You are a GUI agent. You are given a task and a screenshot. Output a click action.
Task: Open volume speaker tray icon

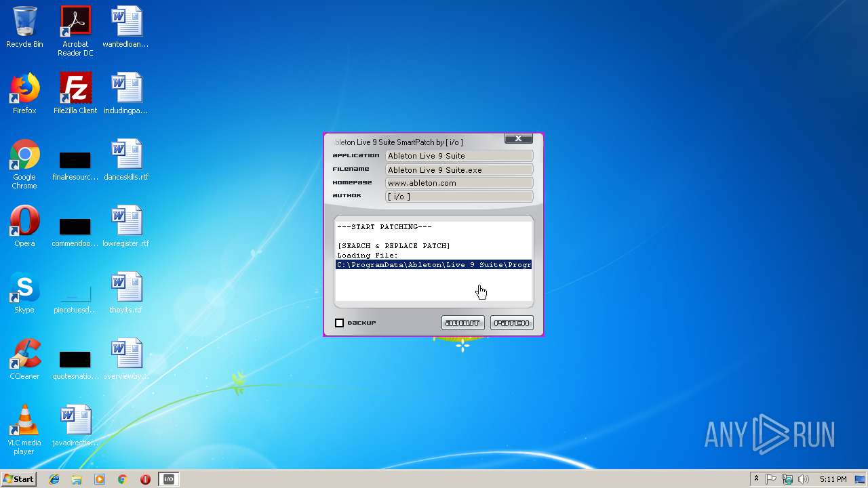[x=804, y=479]
